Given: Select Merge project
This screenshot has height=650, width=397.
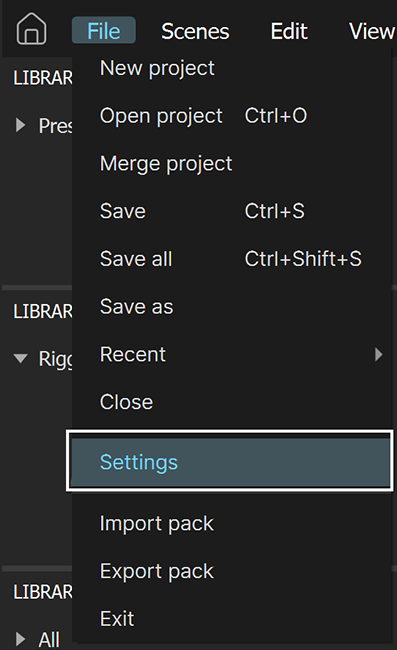Looking at the screenshot, I should (166, 163).
